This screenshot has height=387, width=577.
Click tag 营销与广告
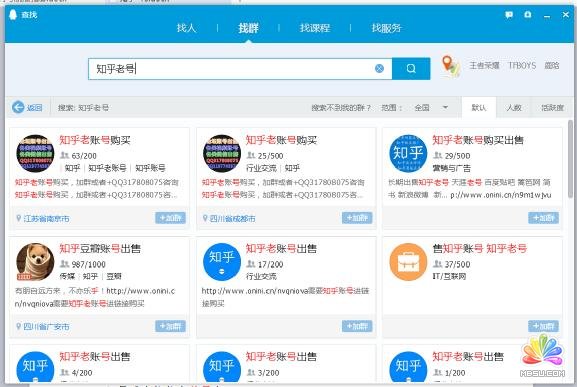[451, 168]
